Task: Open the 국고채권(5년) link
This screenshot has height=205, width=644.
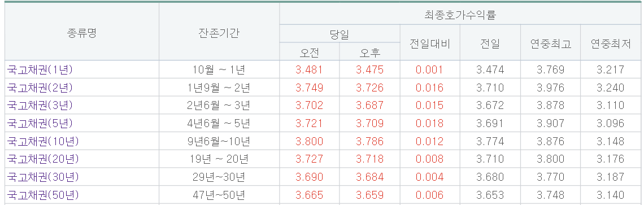Action: 40,123
